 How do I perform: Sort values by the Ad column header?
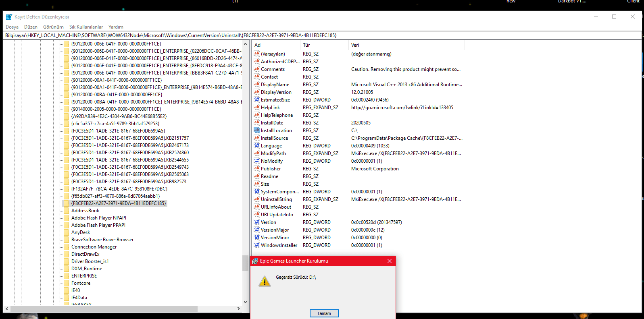click(276, 45)
